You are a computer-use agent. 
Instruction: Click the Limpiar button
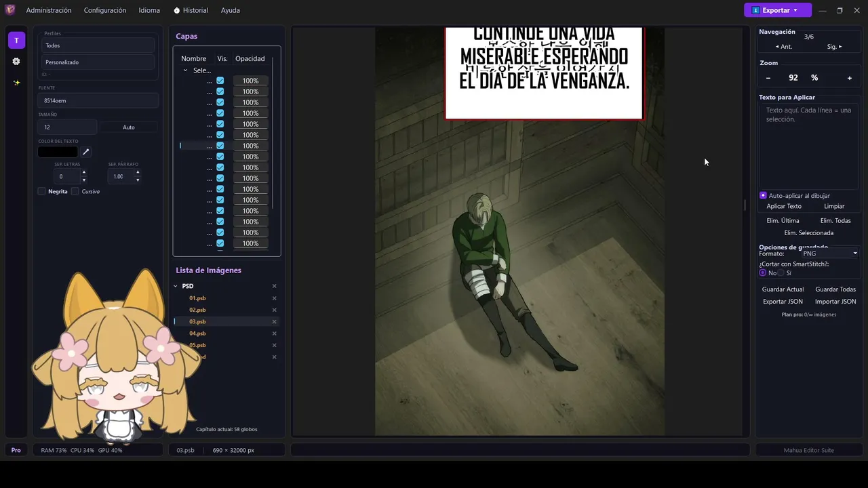tap(834, 206)
